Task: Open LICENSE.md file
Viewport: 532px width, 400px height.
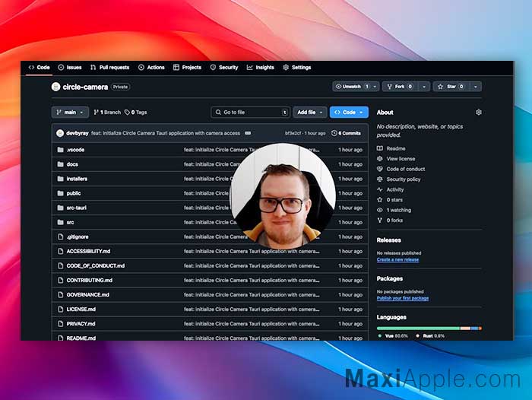Action: pos(81,310)
